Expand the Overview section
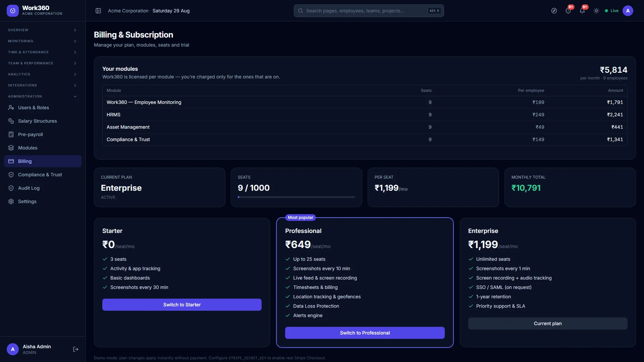Viewport: 644px width, 362px height. click(43, 30)
